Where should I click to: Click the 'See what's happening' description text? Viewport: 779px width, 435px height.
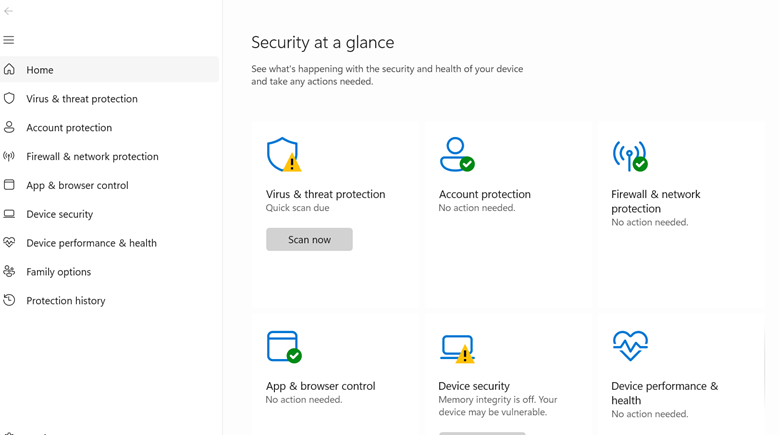point(387,75)
